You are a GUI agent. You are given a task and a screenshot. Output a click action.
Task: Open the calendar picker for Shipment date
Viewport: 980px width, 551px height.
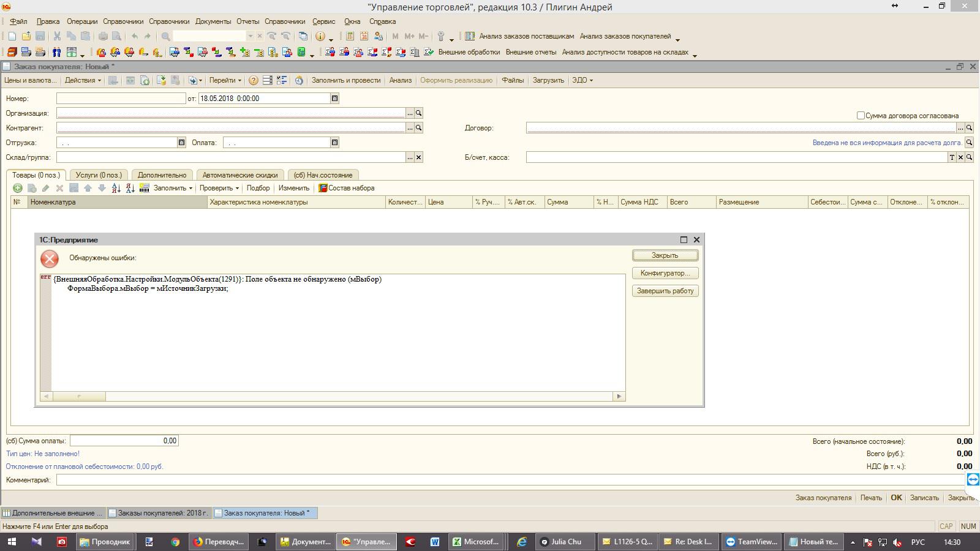(x=181, y=143)
